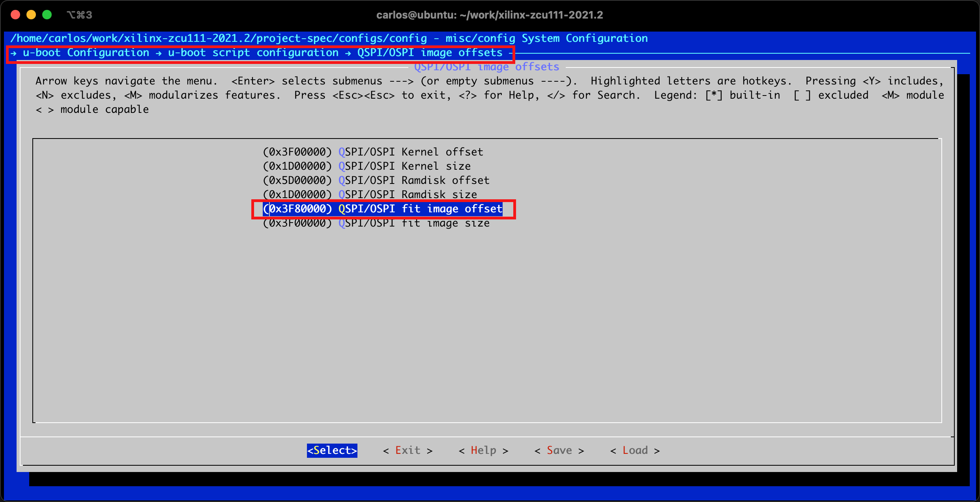Click the 0x5D00000 Ramdisk offset value
980x502 pixels.
(x=297, y=180)
